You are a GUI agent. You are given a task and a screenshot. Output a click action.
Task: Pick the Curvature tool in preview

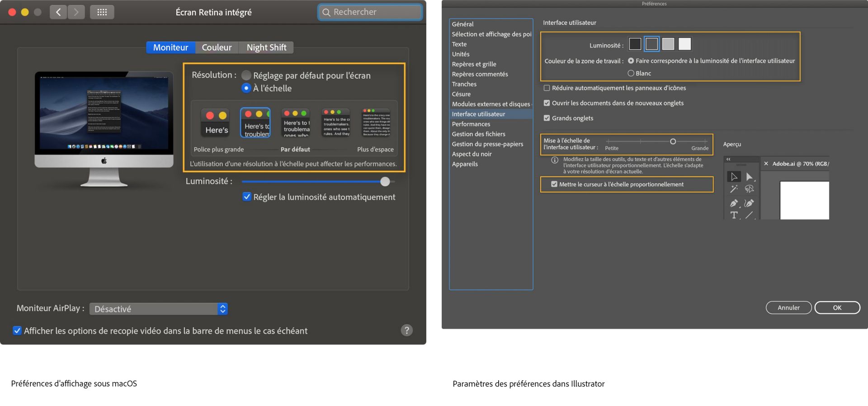(x=749, y=203)
